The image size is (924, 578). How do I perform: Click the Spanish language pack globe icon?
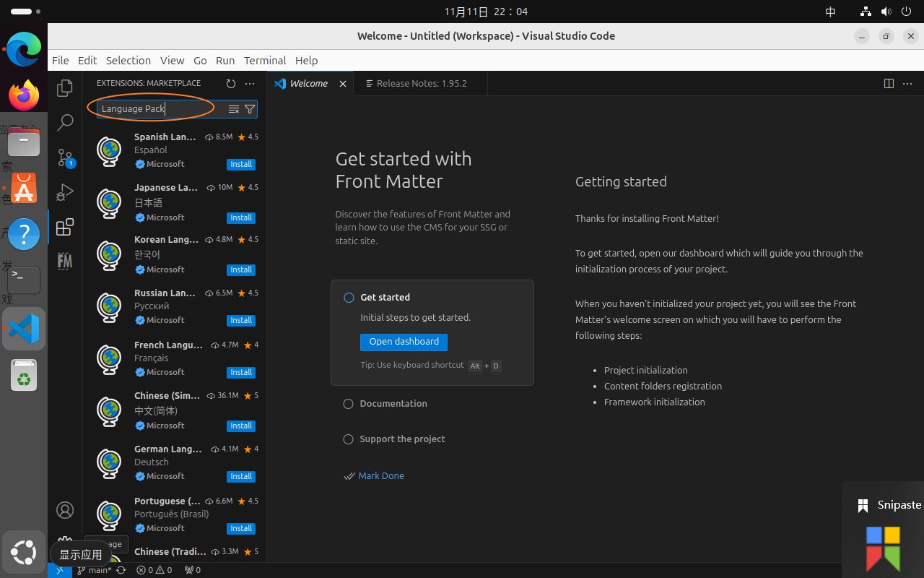[x=109, y=151]
